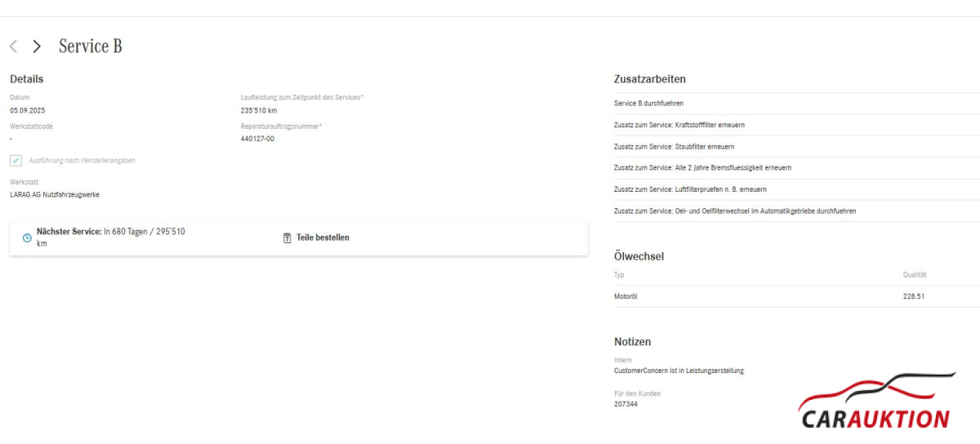Click the Service B page heading

point(91,47)
